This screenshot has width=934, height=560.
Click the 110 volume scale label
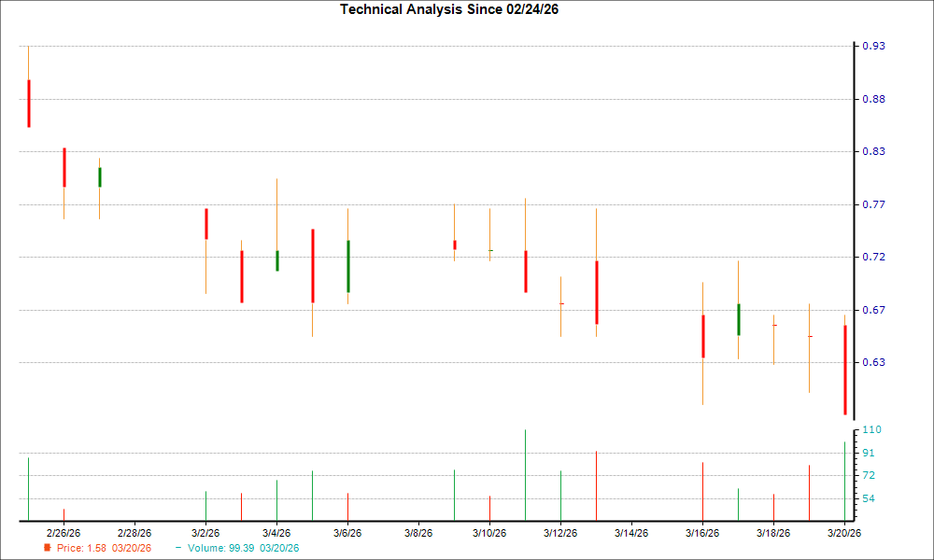click(870, 429)
